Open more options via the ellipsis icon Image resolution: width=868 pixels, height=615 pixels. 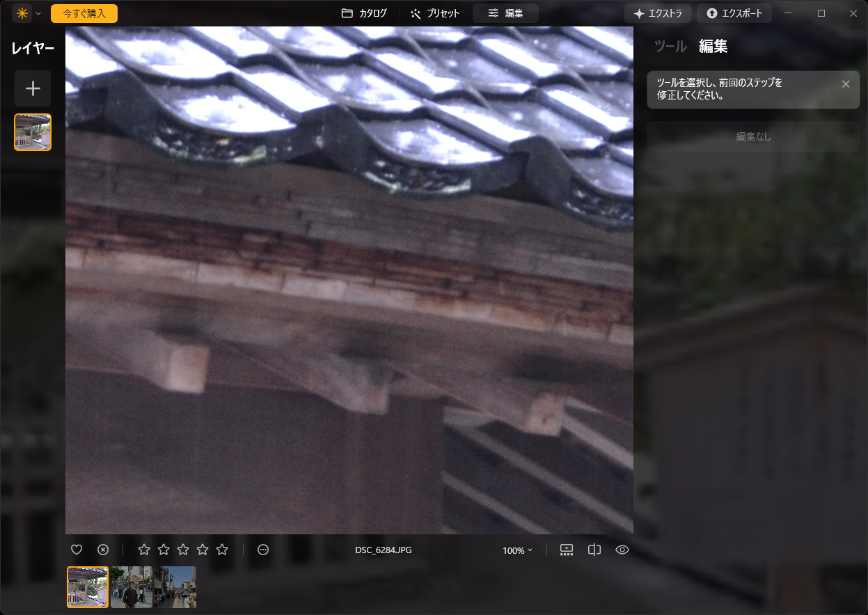pos(263,549)
